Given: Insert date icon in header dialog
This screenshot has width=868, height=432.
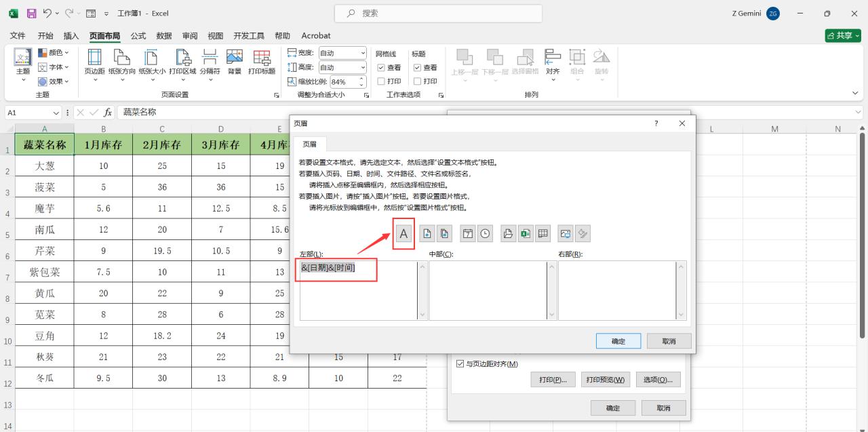Looking at the screenshot, I should (468, 233).
